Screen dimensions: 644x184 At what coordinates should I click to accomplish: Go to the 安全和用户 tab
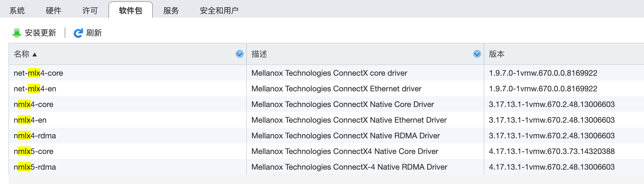click(x=219, y=11)
